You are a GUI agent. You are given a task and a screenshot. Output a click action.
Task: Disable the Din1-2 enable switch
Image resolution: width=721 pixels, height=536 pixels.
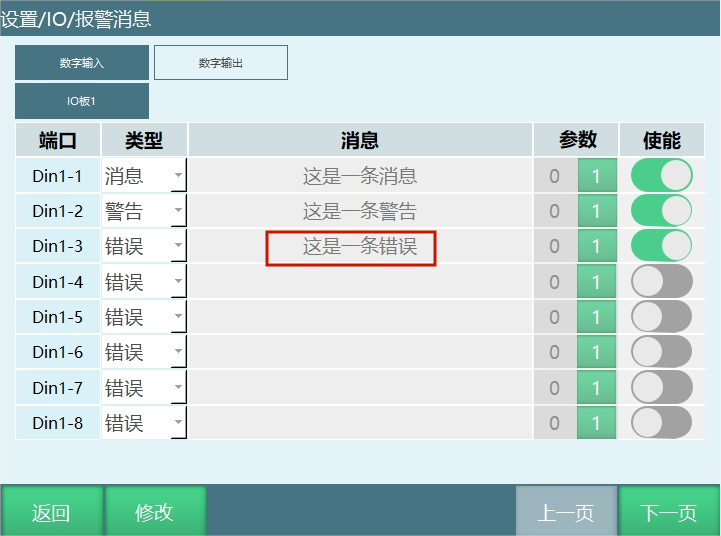point(662,211)
